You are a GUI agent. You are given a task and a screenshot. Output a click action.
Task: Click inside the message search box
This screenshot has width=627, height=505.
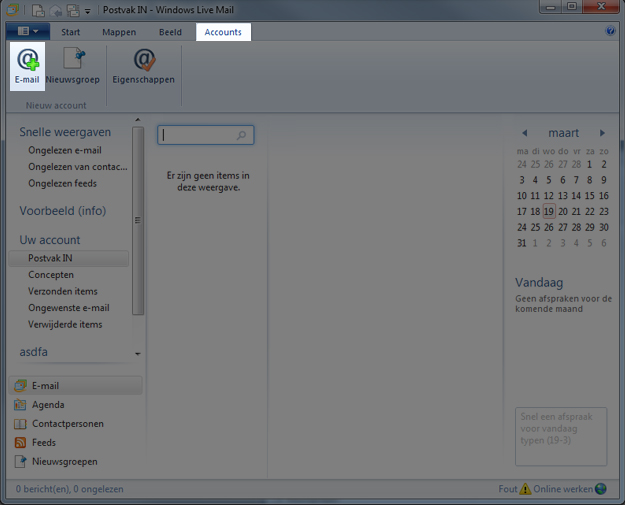click(x=206, y=135)
